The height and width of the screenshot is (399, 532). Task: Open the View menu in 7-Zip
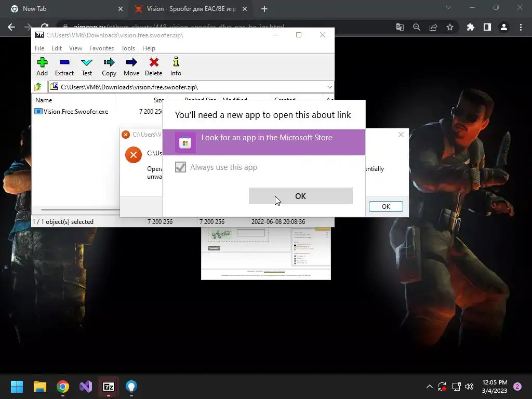[75, 48]
